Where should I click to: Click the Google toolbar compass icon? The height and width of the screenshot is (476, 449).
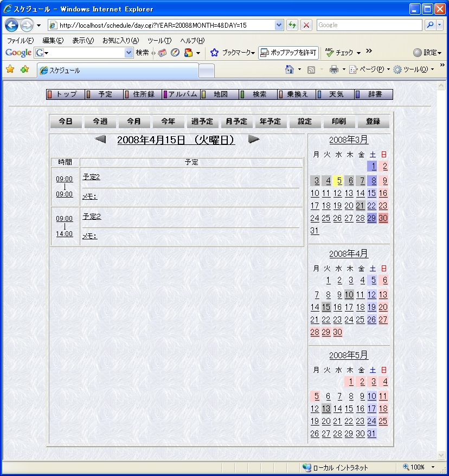pos(175,53)
